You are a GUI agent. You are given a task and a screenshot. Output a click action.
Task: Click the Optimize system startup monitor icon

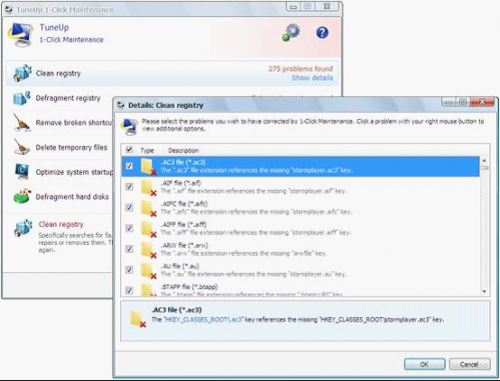[x=22, y=172]
